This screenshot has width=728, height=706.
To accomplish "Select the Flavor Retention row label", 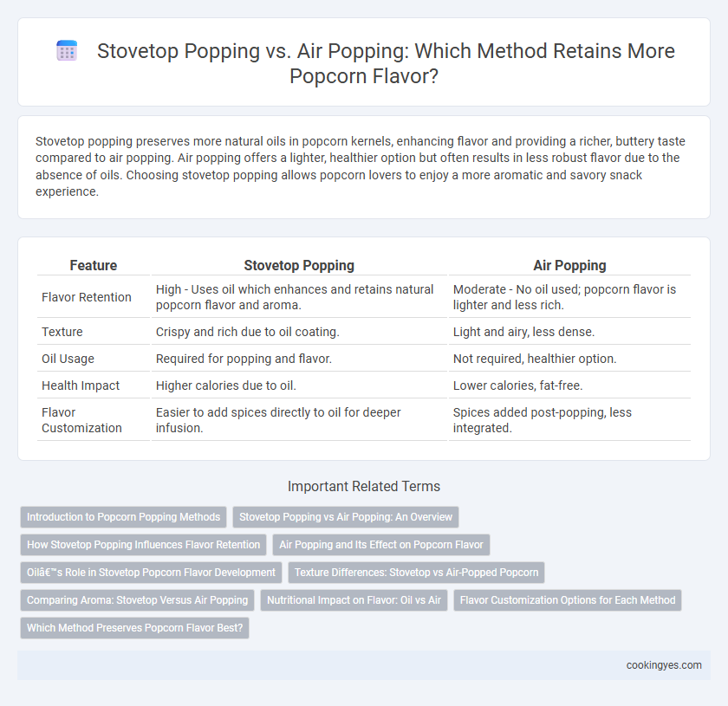I will (87, 297).
